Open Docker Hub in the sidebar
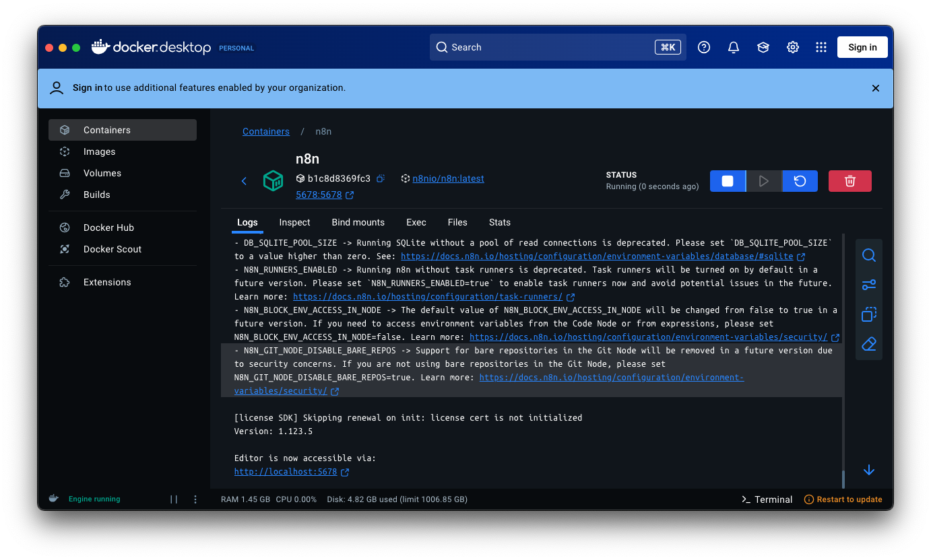The image size is (931, 560). (123, 228)
